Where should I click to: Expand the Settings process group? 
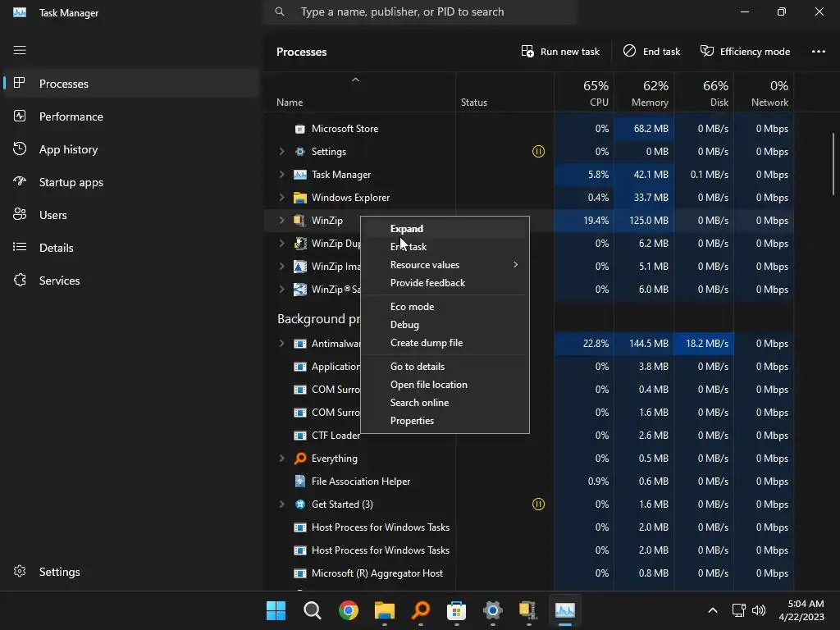[x=282, y=152]
